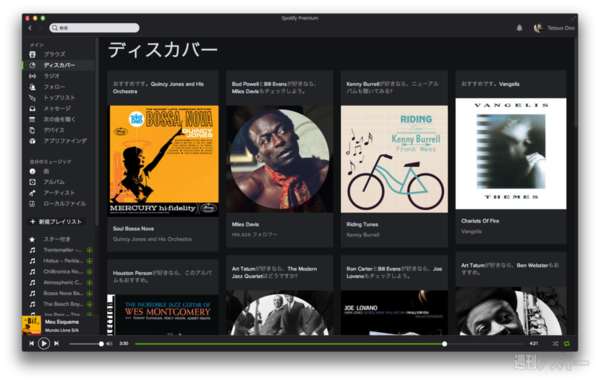
Task: Open the Trentemøller playlist
Action: click(x=62, y=250)
